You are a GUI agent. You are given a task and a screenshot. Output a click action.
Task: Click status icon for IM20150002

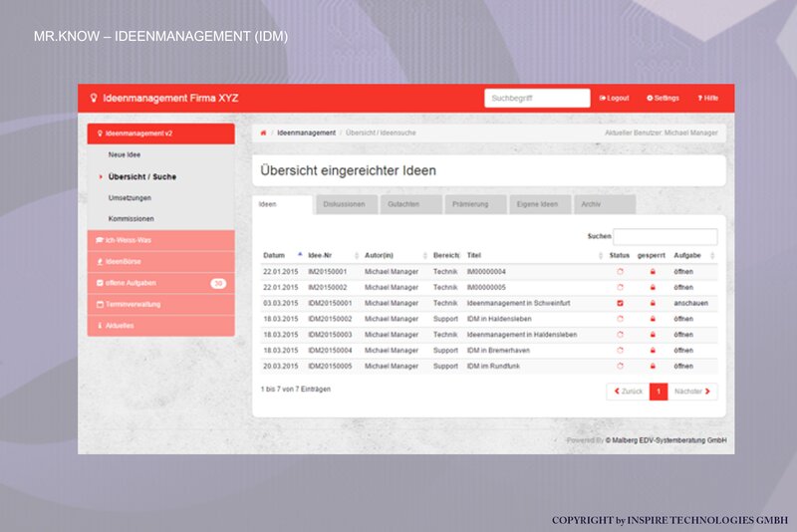620,288
